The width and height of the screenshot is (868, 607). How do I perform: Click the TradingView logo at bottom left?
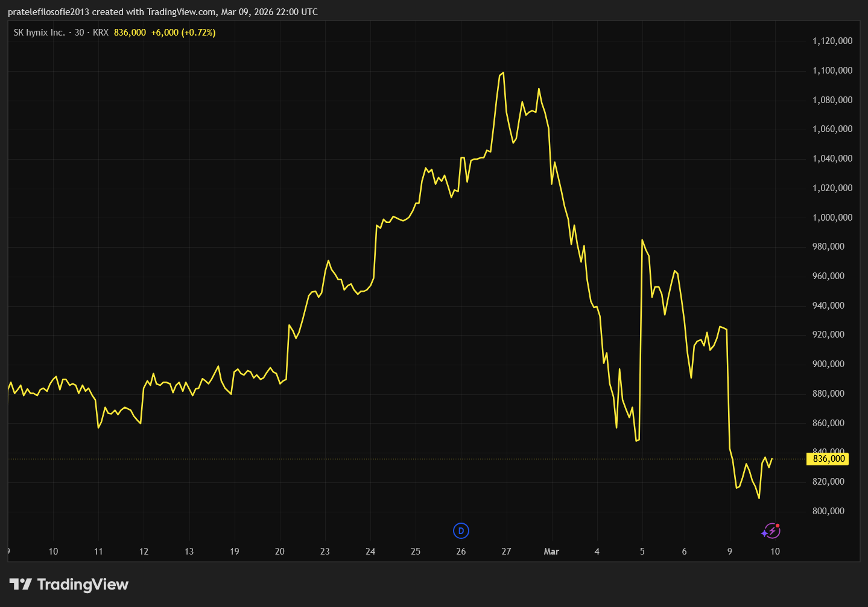[x=69, y=584]
